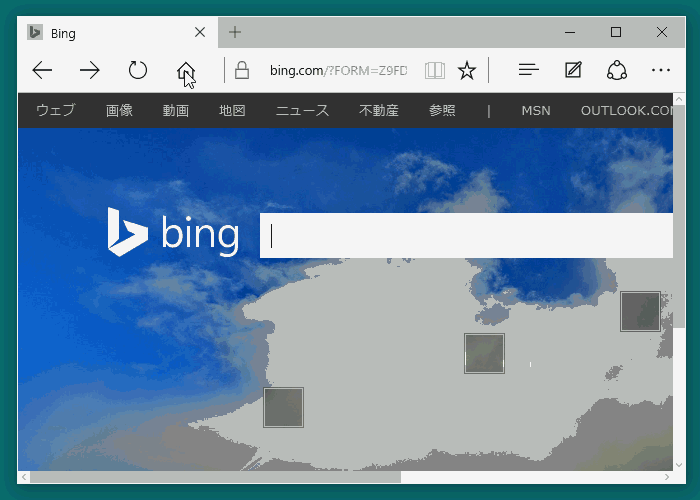Close the Bing tab
This screenshot has width=700, height=500.
coord(200,32)
